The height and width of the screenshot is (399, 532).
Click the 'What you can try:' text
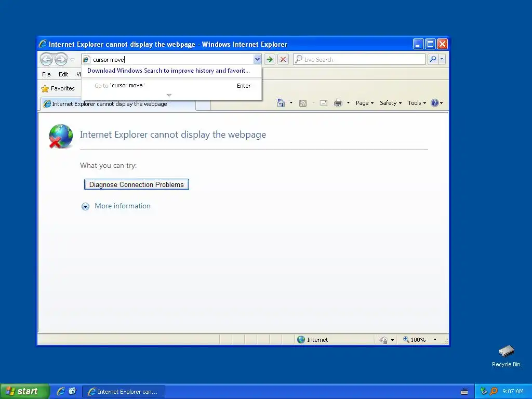108,165
